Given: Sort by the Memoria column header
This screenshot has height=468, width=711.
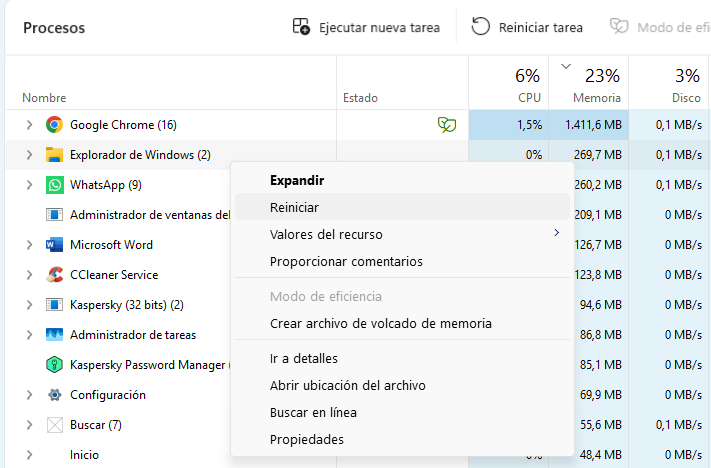Looking at the screenshot, I should pyautogui.click(x=596, y=98).
